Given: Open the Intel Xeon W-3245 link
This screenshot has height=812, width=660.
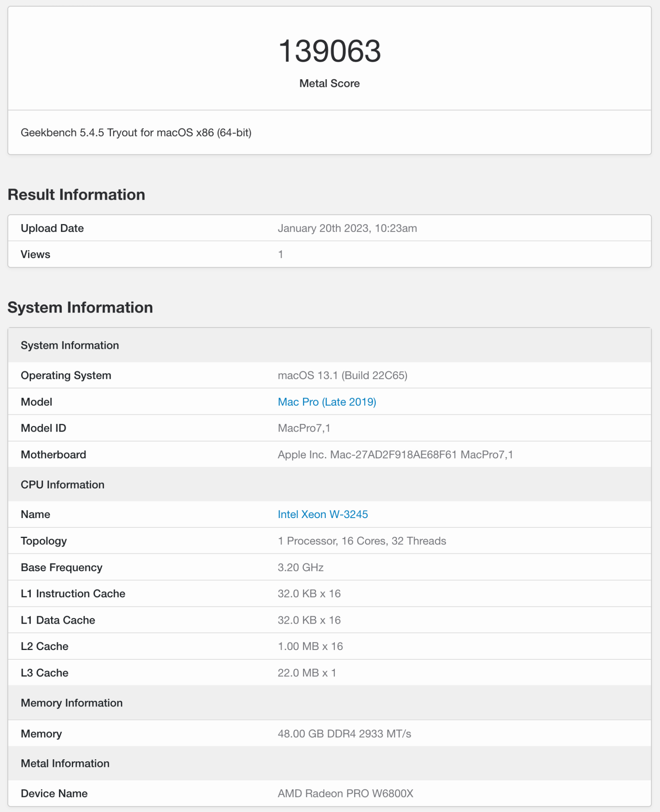Looking at the screenshot, I should point(323,514).
